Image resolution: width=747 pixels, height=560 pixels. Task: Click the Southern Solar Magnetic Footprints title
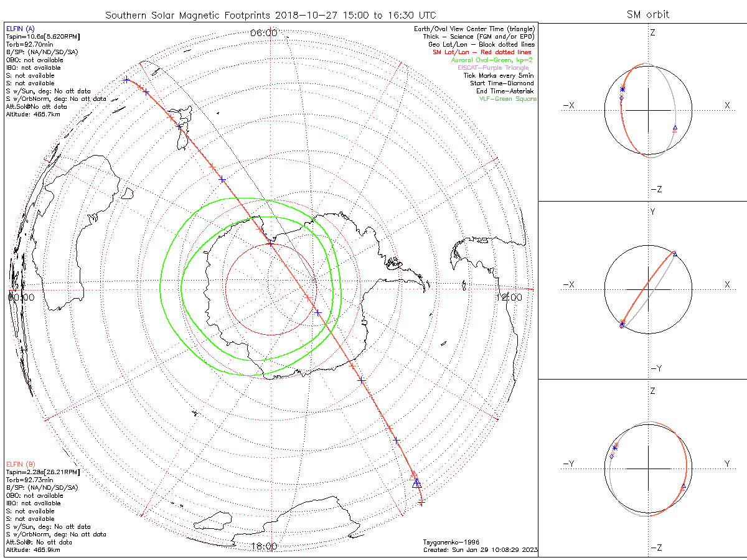coord(270,14)
